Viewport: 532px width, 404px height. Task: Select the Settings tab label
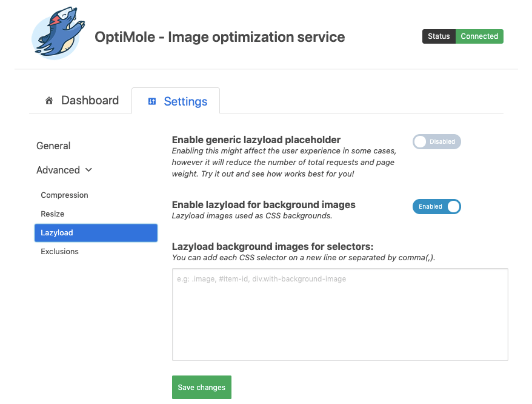tap(185, 101)
